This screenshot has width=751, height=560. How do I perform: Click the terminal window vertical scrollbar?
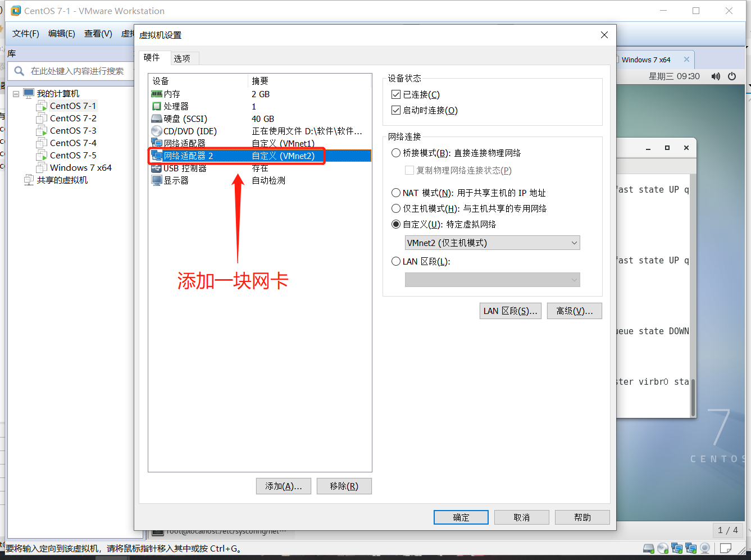pyautogui.click(x=693, y=397)
